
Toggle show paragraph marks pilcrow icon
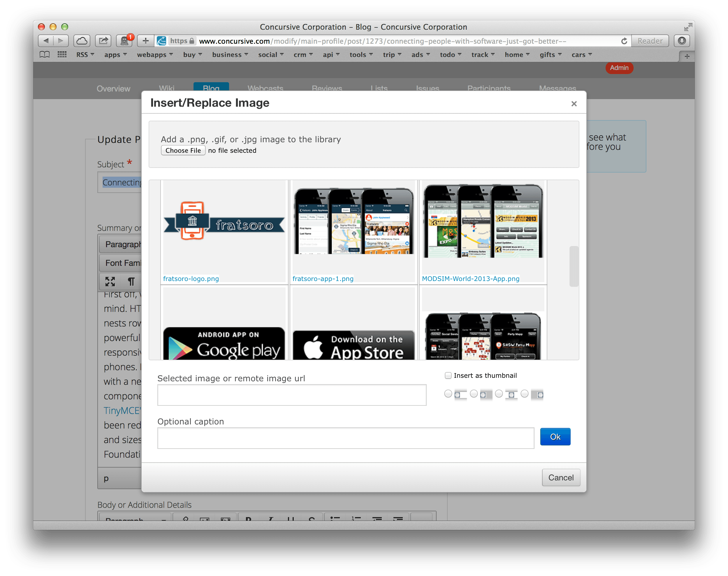tap(131, 281)
